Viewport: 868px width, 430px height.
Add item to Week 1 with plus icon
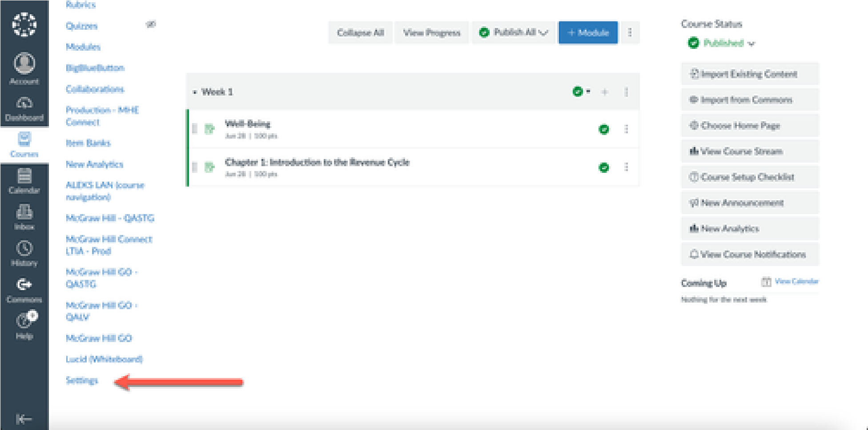604,92
